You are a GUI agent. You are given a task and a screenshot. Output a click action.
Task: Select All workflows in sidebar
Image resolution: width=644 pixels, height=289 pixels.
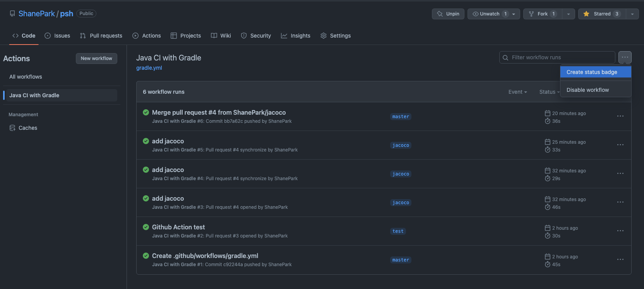coord(26,77)
